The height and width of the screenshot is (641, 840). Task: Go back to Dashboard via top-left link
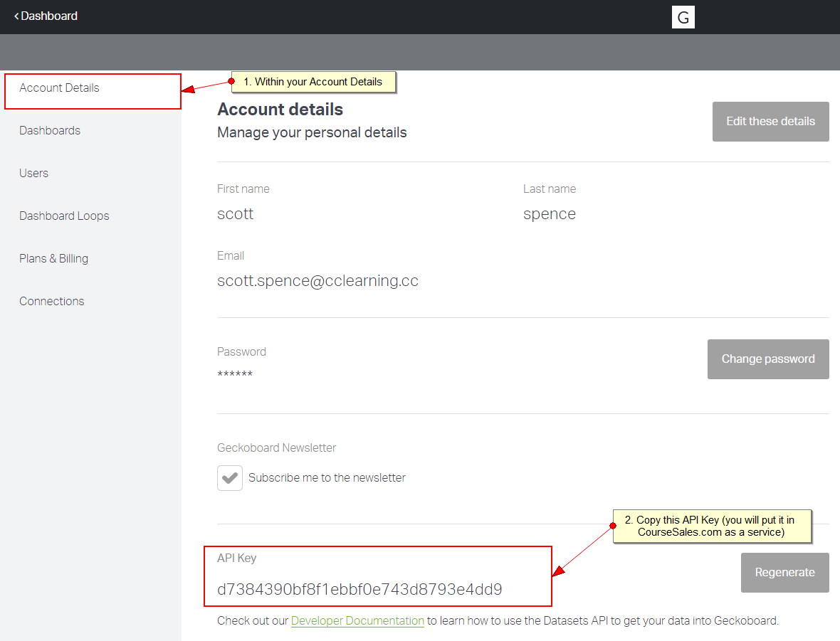click(46, 16)
